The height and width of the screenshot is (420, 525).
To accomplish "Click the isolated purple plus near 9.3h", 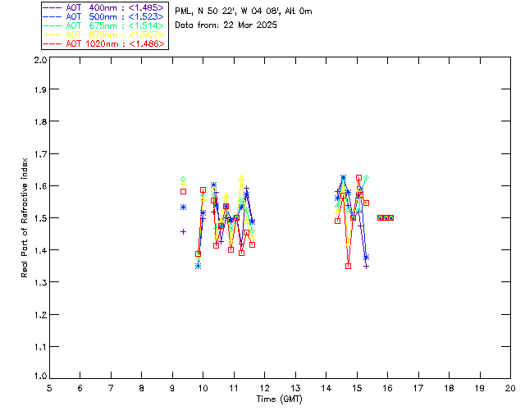I will coord(183,231).
